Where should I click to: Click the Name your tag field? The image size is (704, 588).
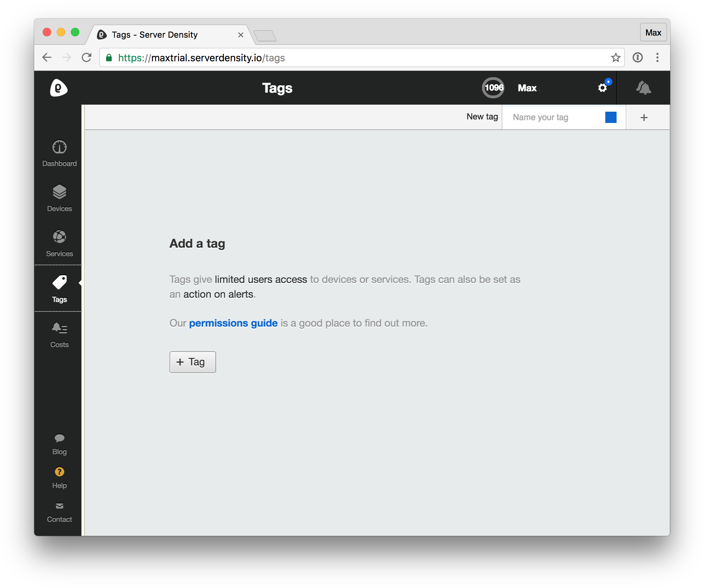[550, 117]
